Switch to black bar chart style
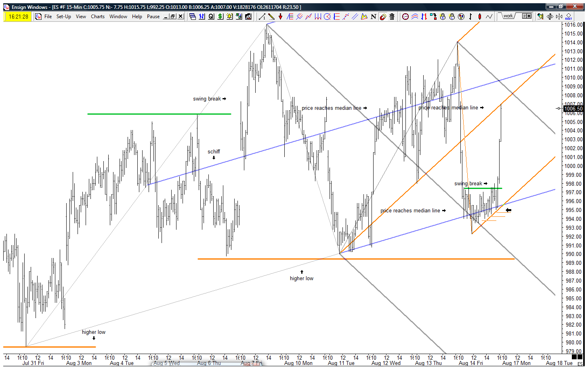588x369 pixels. coord(470,17)
